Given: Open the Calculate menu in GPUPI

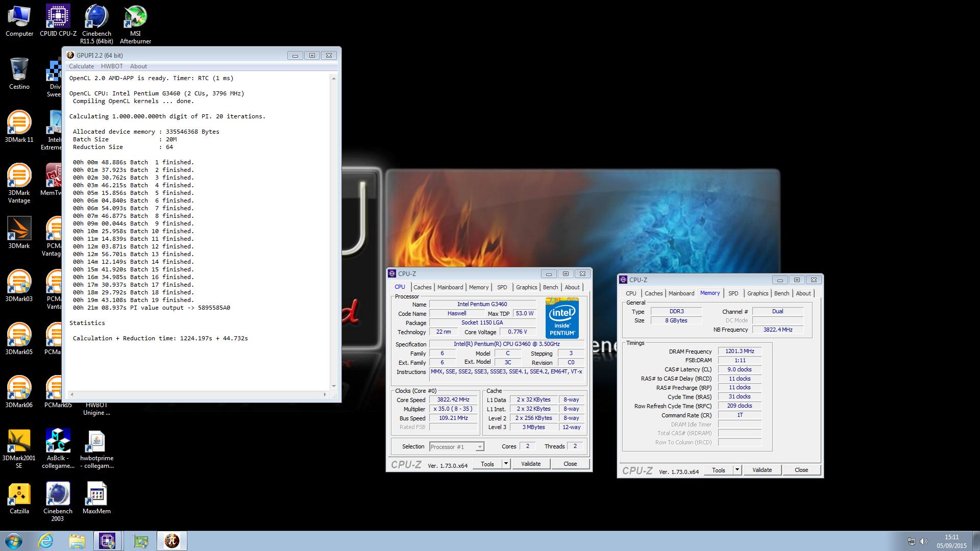Looking at the screenshot, I should click(x=81, y=66).
